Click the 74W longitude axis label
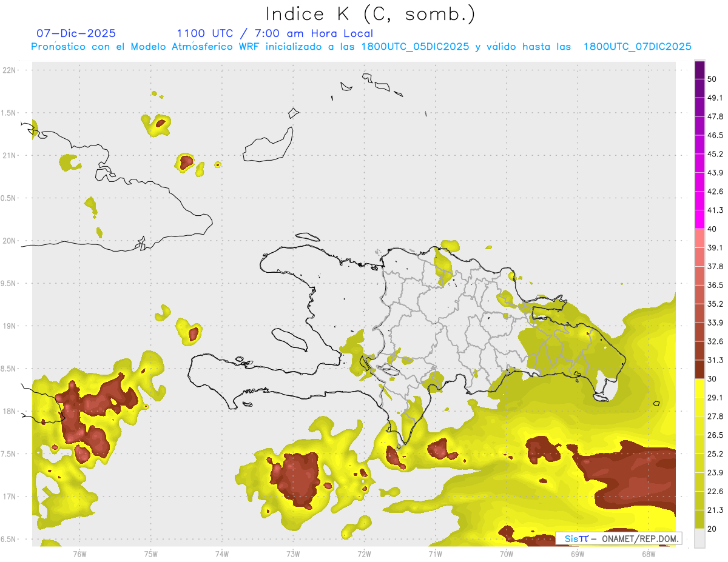This screenshot has width=728, height=562. [x=222, y=554]
